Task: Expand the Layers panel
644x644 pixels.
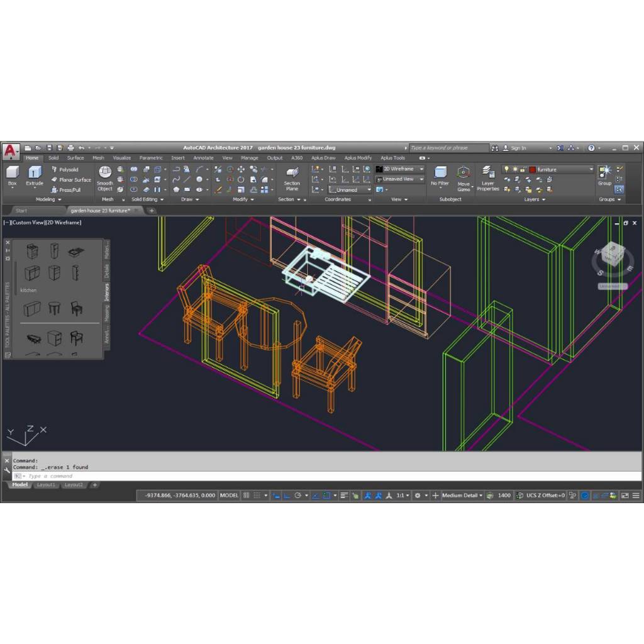Action: (x=535, y=199)
